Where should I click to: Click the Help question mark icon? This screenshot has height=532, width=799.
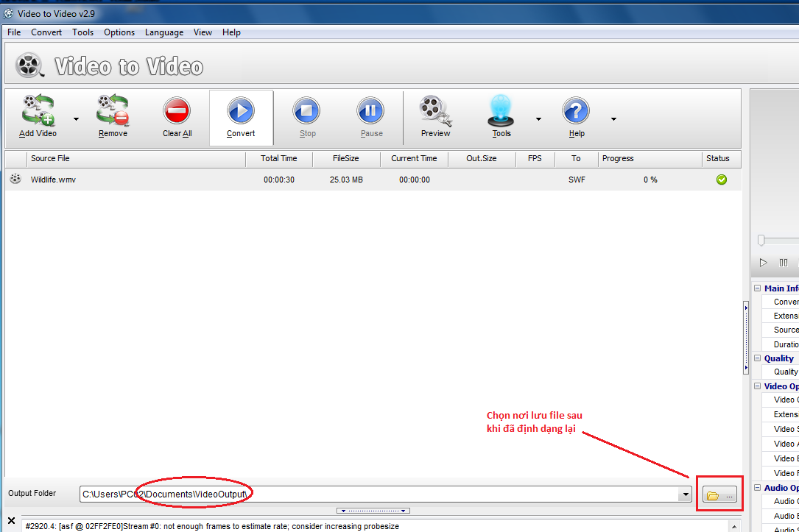tap(576, 112)
